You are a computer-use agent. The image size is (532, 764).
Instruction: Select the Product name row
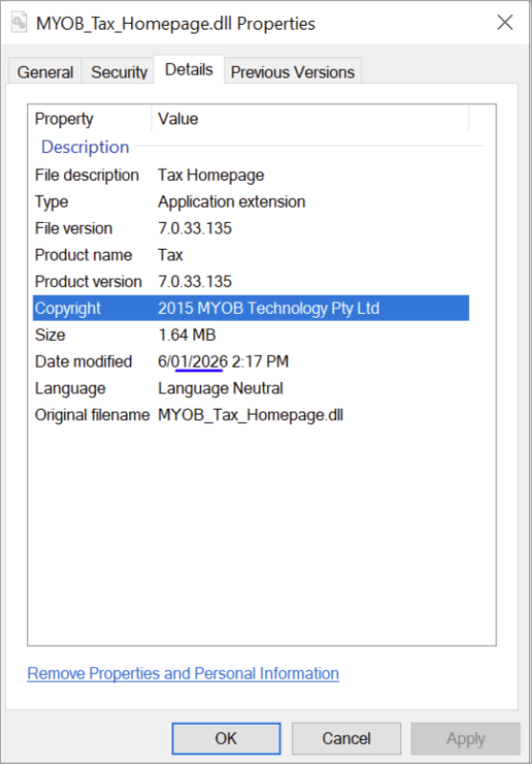click(251, 255)
